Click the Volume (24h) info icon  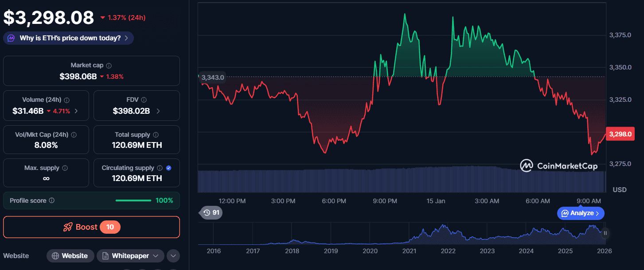66,100
